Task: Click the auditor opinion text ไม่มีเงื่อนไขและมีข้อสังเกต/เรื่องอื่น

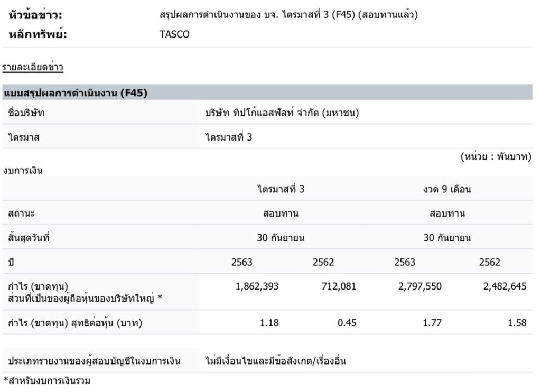Action: click(x=275, y=361)
